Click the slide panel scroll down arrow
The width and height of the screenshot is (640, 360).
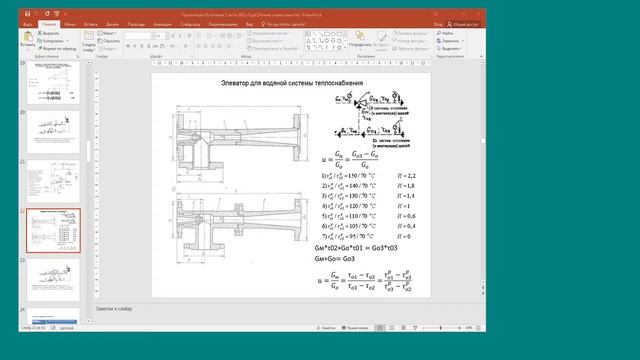[89, 321]
